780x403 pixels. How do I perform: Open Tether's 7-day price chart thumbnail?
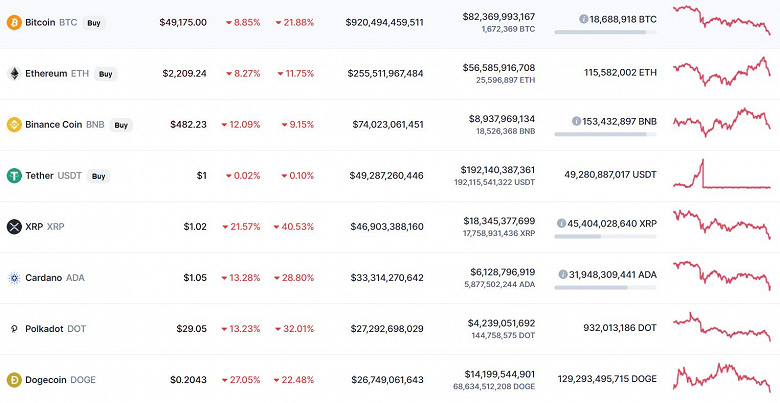721,176
